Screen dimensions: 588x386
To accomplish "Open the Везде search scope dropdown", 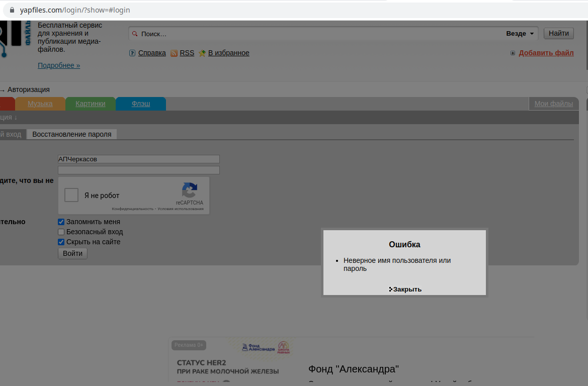I will pyautogui.click(x=520, y=34).
